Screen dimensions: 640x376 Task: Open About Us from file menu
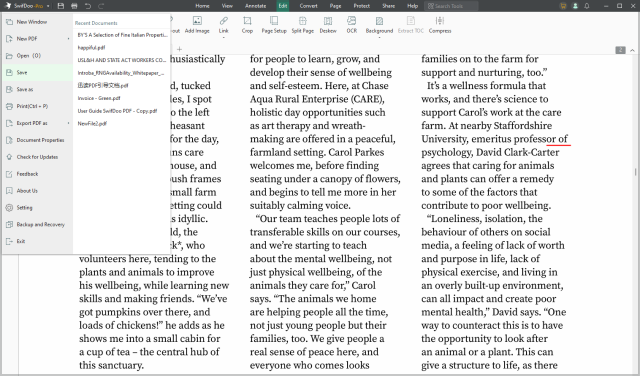click(38, 191)
